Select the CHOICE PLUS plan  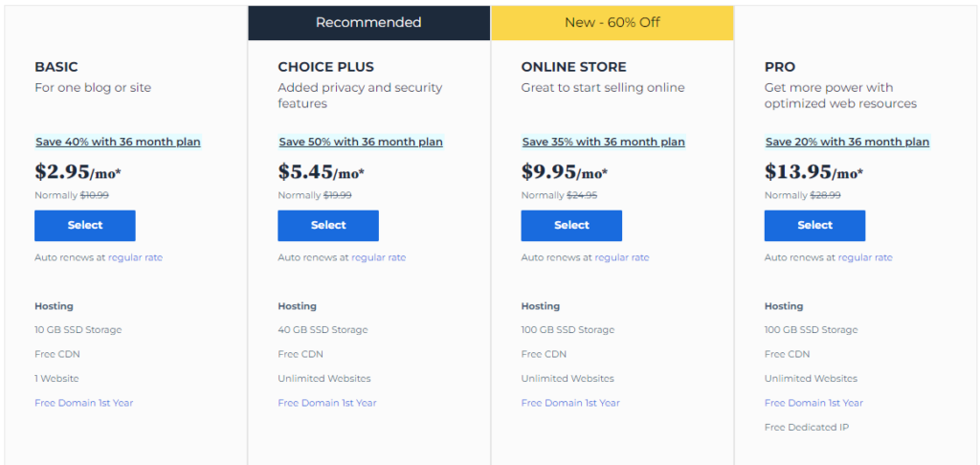tap(328, 226)
